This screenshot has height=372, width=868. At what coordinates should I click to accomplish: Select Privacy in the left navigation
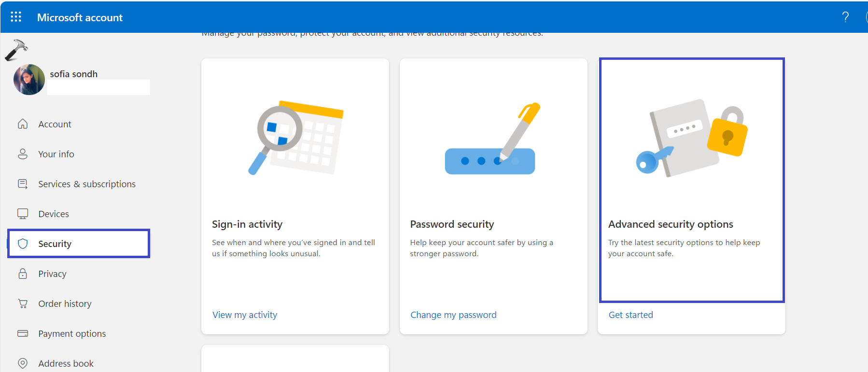coord(52,274)
